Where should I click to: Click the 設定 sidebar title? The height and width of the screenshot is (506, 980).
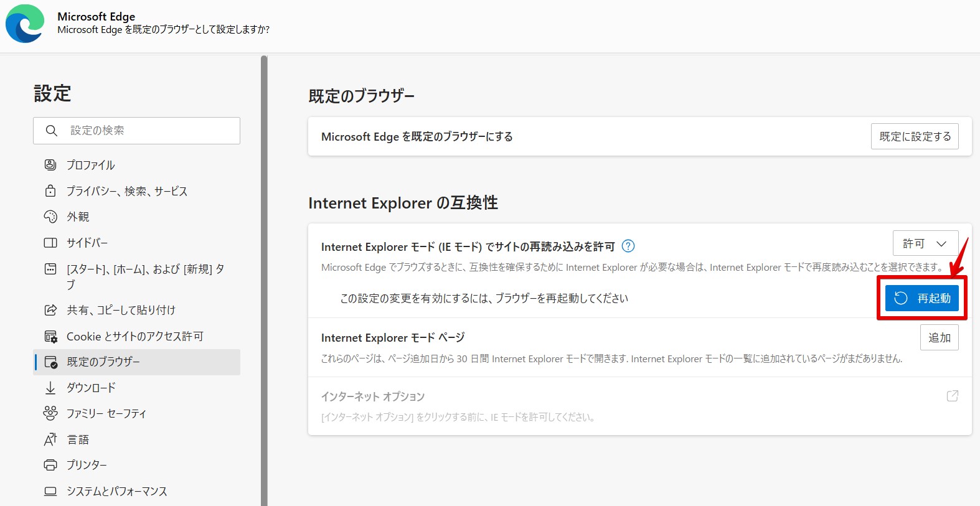pos(52,93)
